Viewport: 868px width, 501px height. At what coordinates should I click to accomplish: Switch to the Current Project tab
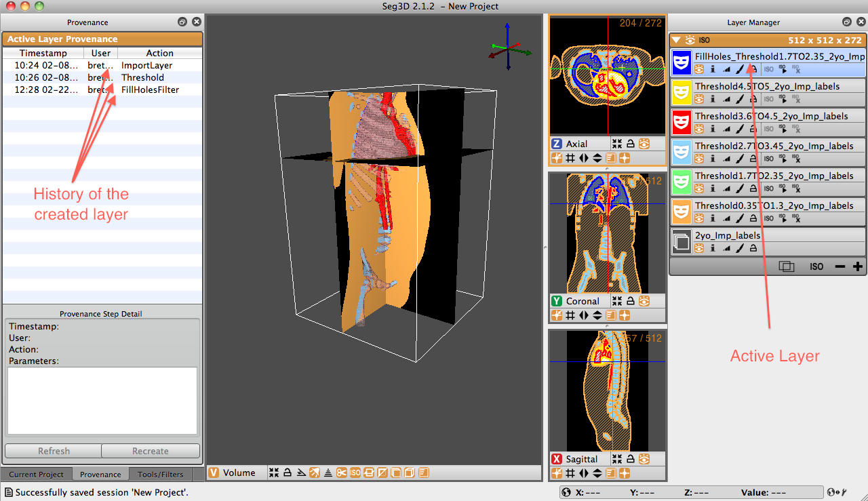point(37,475)
